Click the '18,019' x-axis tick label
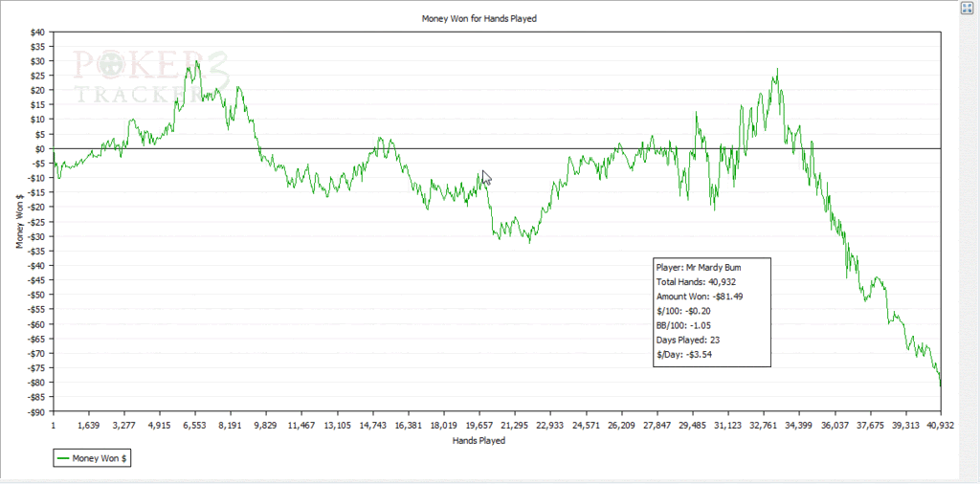 [444, 426]
